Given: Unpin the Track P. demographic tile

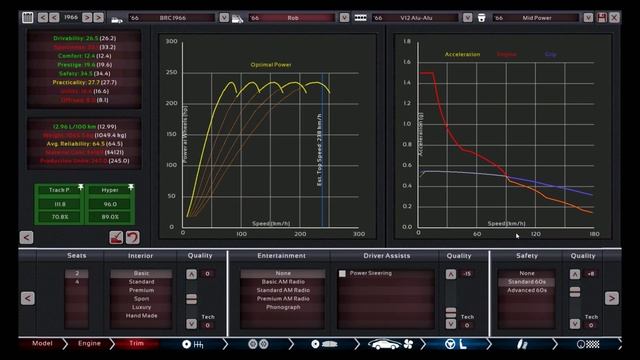Looking at the screenshot, I should [x=81, y=187].
